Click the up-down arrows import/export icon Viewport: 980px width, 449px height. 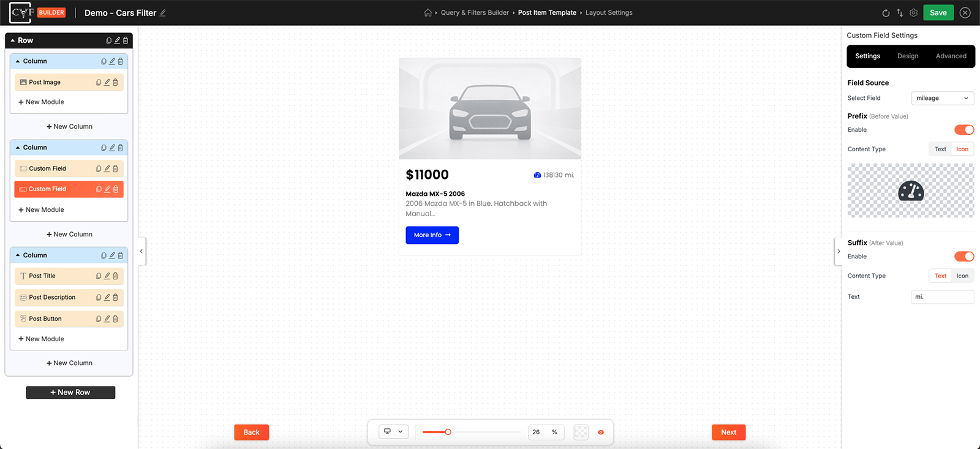click(x=900, y=13)
